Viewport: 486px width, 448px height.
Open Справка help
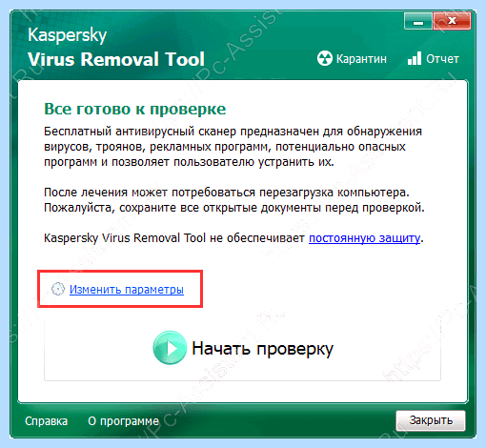pyautogui.click(x=47, y=421)
